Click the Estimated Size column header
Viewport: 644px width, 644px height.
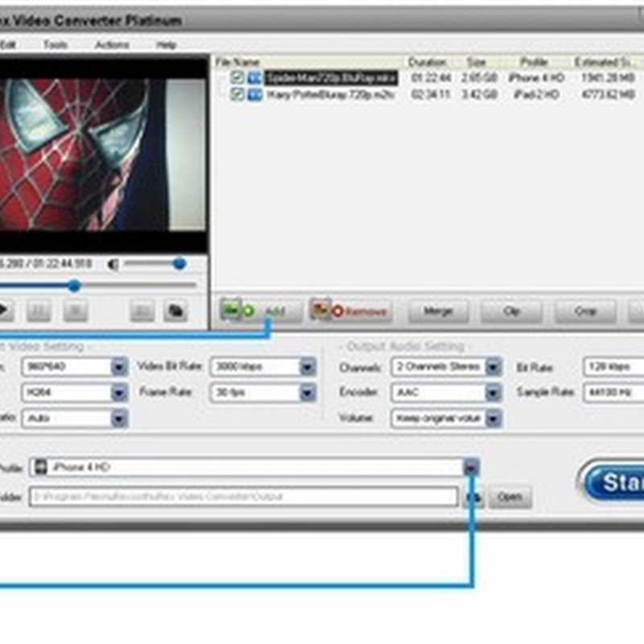click(x=602, y=62)
